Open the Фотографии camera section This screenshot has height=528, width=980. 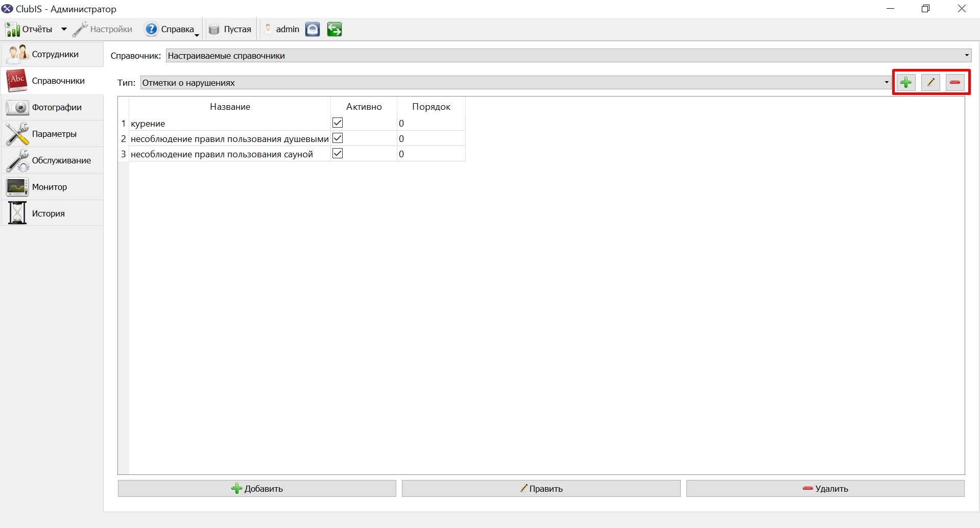click(52, 107)
